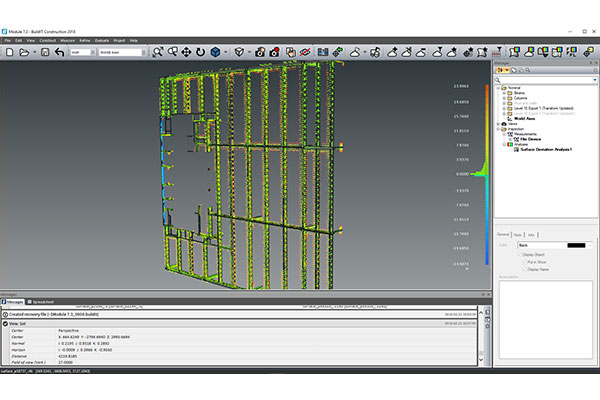600x400 pixels.
Task: Select the World Axes tree item
Action: [527, 117]
